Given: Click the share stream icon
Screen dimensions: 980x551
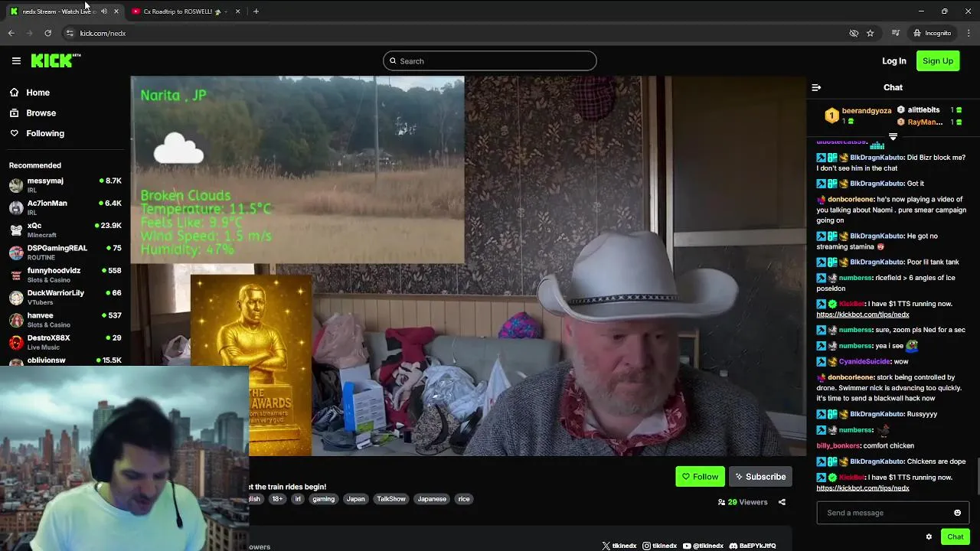Looking at the screenshot, I should click(782, 502).
